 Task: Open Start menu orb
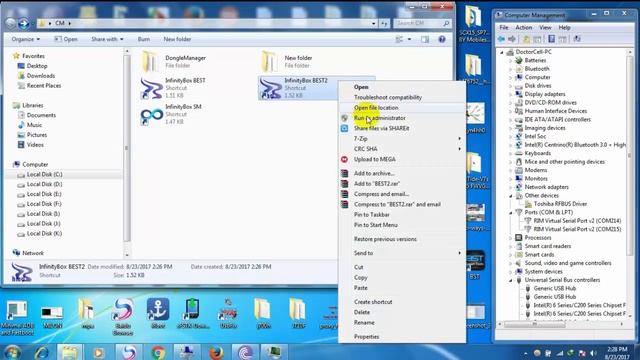click(x=12, y=352)
